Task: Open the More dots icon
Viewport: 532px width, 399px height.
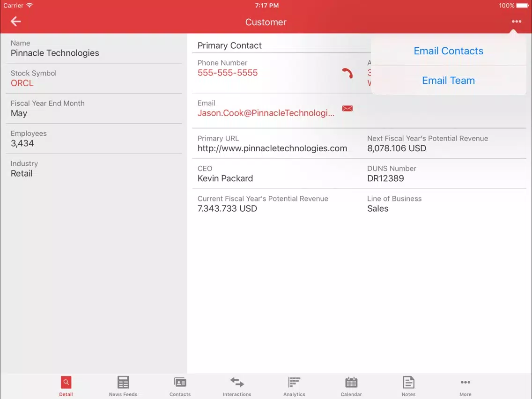Action: pyautogui.click(x=465, y=382)
